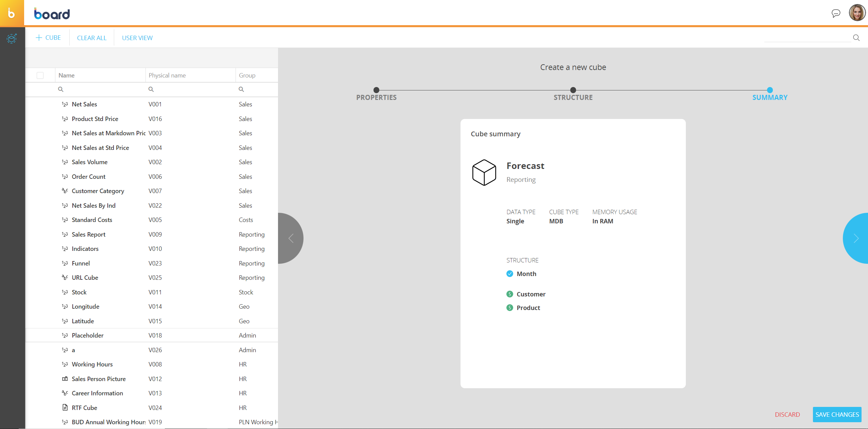Click the orange Board home icon

point(12,13)
